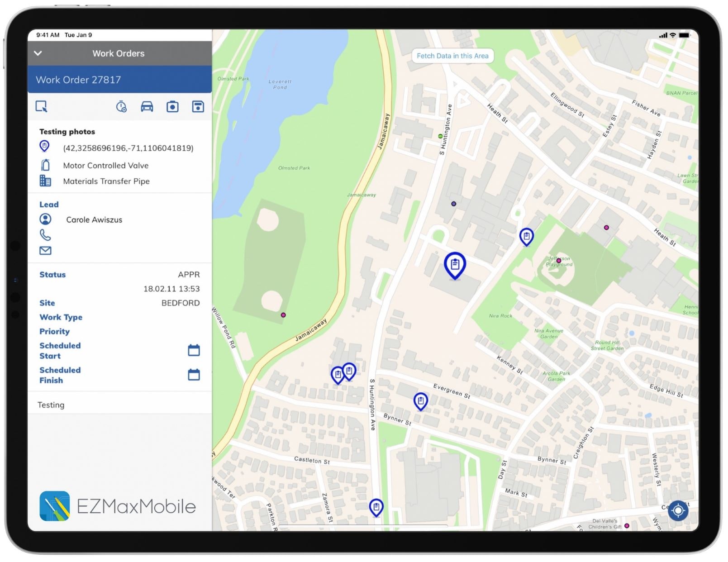Viewport: 728px width, 562px height.
Task: Start the labor timer icon
Action: [x=121, y=107]
